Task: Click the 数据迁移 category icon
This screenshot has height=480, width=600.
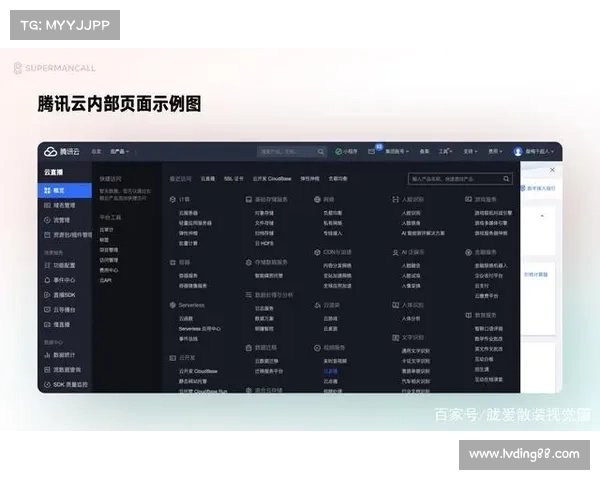Action: pyautogui.click(x=249, y=348)
